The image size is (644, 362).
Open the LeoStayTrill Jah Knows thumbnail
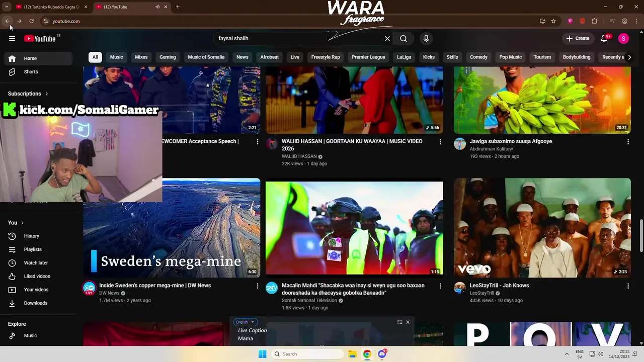pos(542,227)
